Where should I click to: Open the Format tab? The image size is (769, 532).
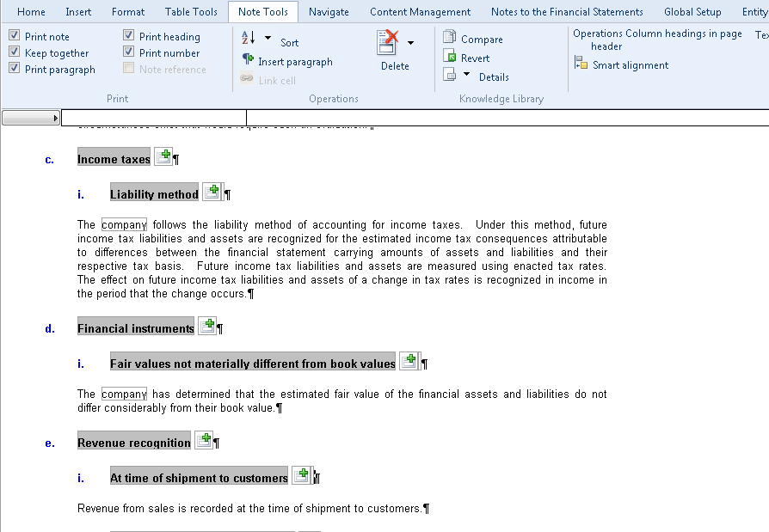(x=128, y=12)
